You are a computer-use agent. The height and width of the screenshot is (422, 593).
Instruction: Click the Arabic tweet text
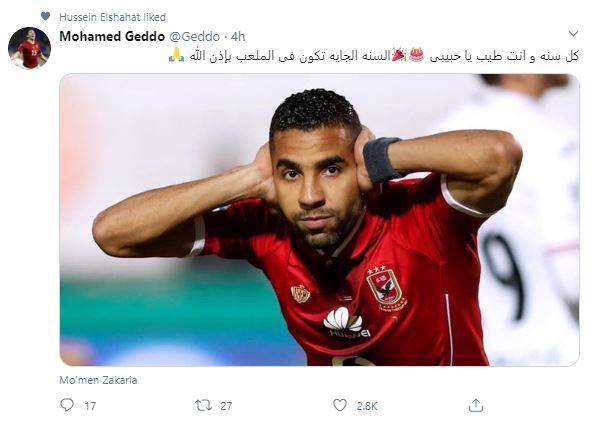click(x=373, y=56)
